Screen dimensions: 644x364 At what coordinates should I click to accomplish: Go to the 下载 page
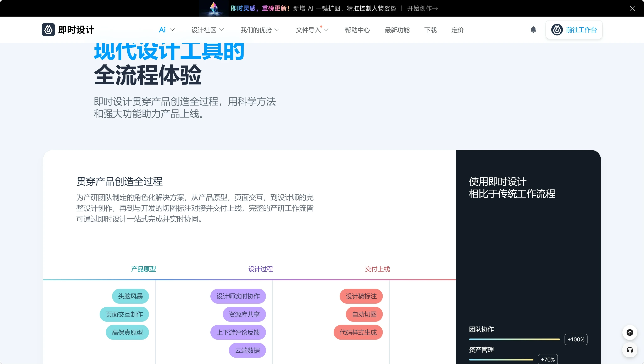[x=430, y=30]
